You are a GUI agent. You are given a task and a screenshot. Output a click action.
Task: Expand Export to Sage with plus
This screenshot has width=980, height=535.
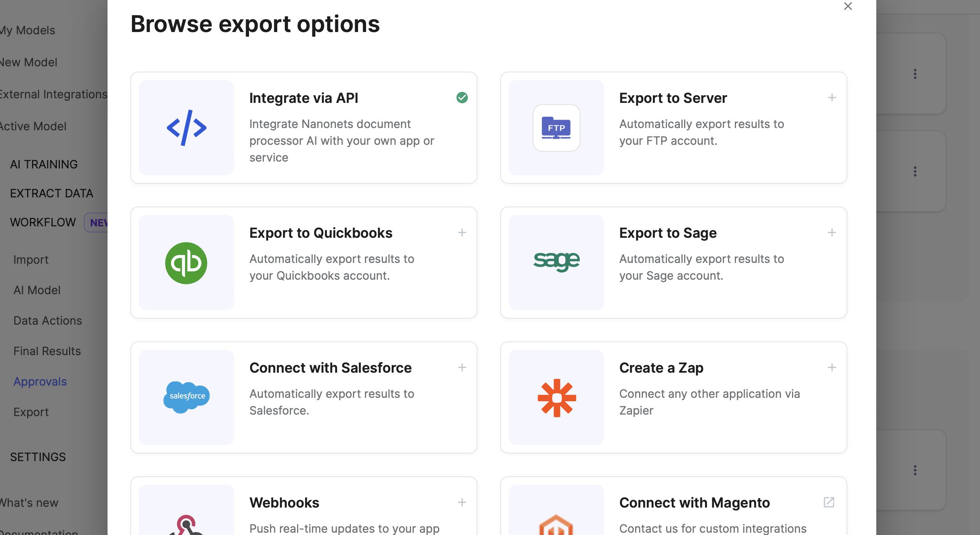(x=832, y=232)
